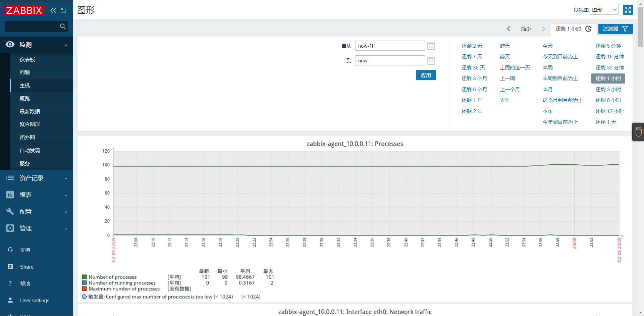
Task: Click the 资产记录 list icon
Action: tap(10, 178)
